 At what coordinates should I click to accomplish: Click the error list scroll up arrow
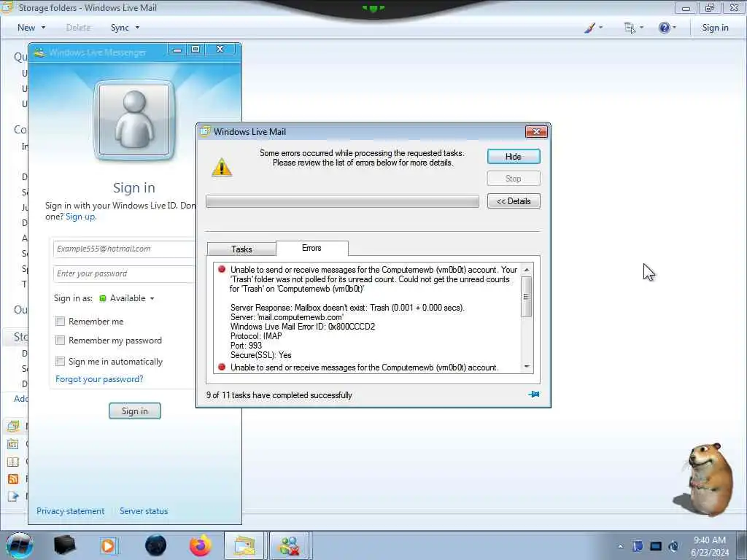(x=527, y=270)
